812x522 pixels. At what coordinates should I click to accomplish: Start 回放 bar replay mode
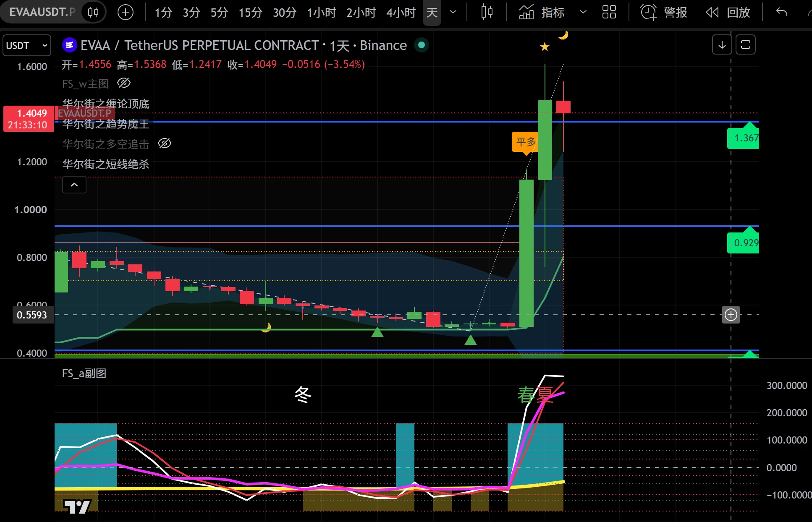tap(728, 13)
